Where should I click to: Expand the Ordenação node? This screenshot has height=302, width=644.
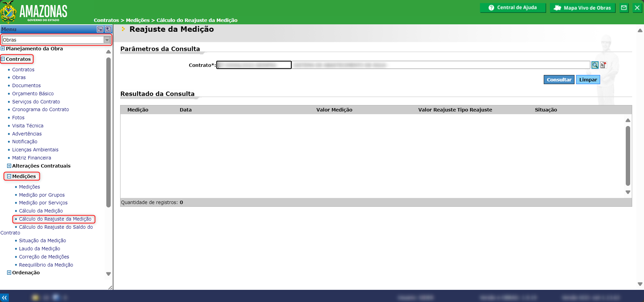click(9, 273)
